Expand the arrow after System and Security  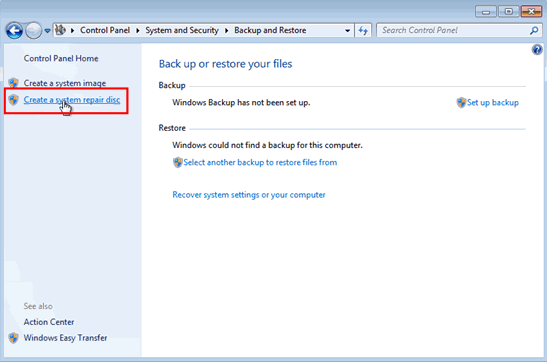227,31
